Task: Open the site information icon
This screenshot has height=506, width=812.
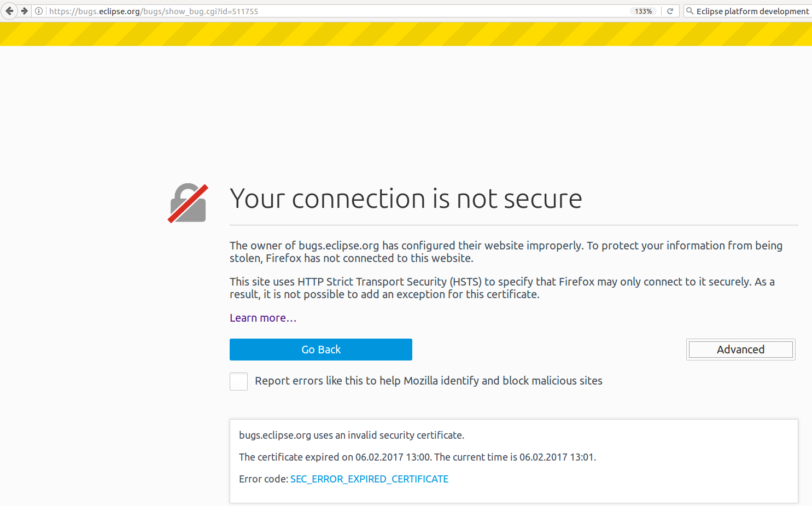Action: coord(39,11)
